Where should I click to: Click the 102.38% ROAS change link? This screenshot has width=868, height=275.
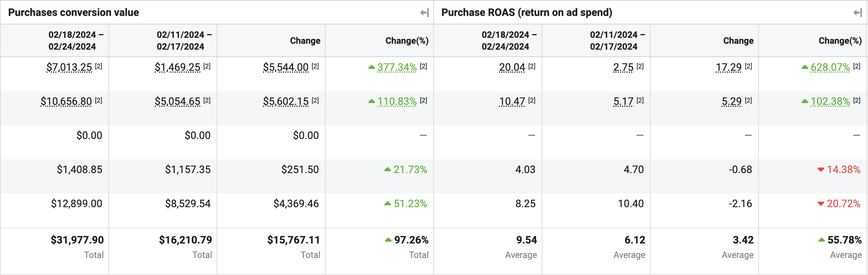point(830,102)
